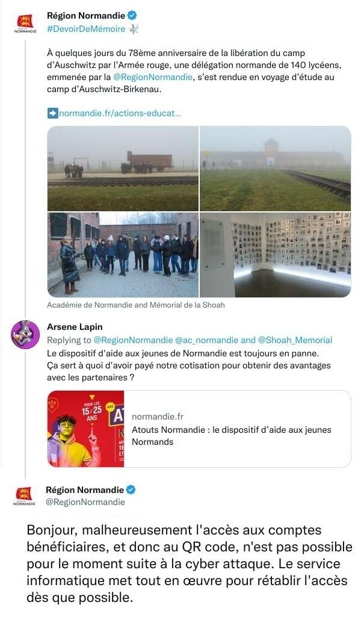
Task: Open photo of students group in courtyard
Action: click(x=123, y=255)
